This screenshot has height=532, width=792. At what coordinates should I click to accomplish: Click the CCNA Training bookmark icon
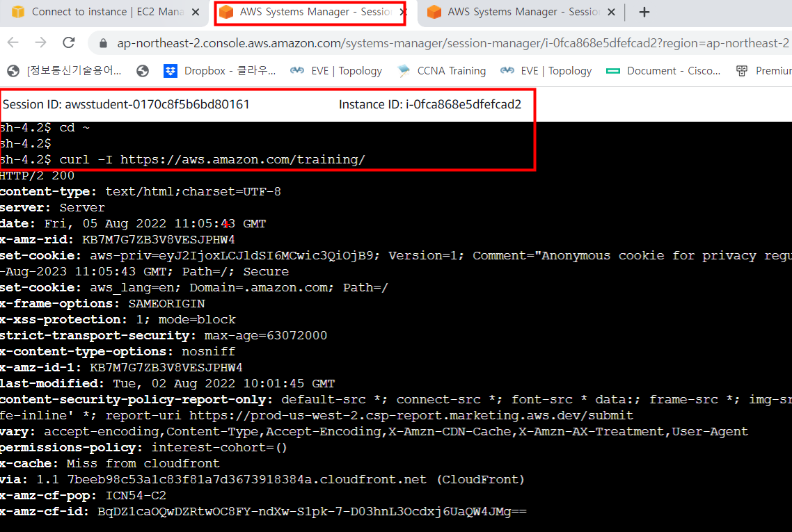coord(404,71)
